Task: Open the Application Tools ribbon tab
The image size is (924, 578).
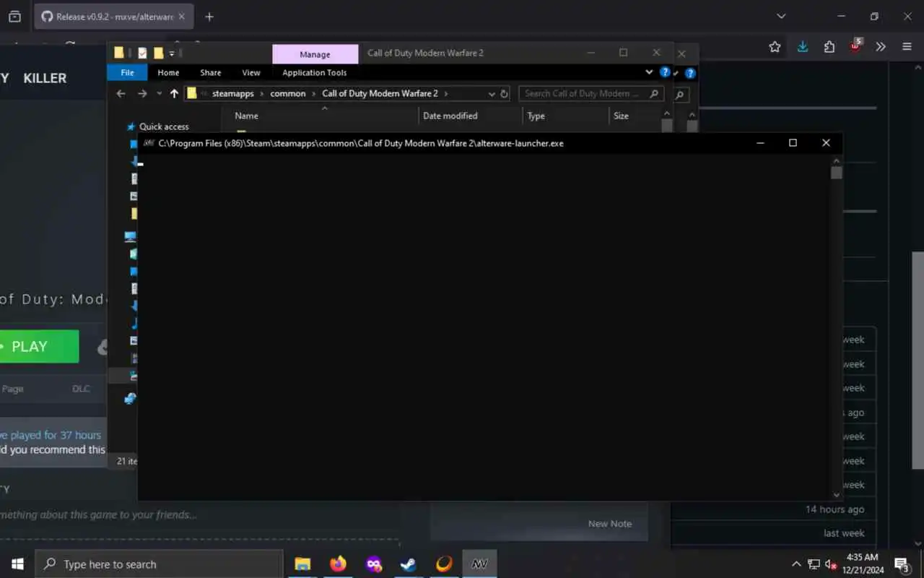Action: (315, 72)
